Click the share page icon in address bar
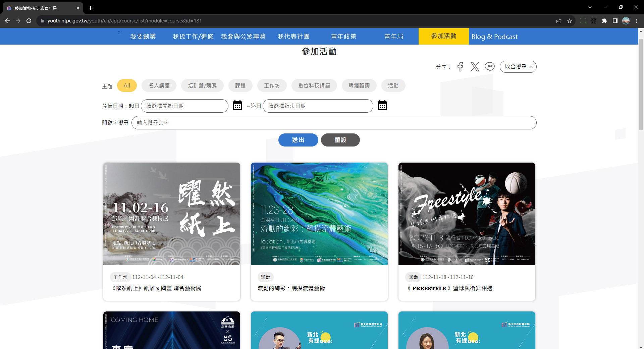Screen dimensions: 644x349 (559, 21)
